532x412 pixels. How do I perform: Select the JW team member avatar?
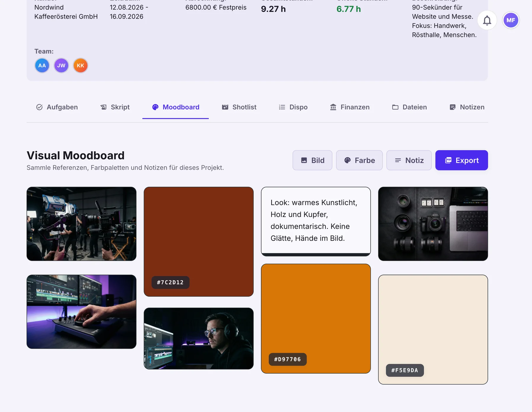point(61,65)
